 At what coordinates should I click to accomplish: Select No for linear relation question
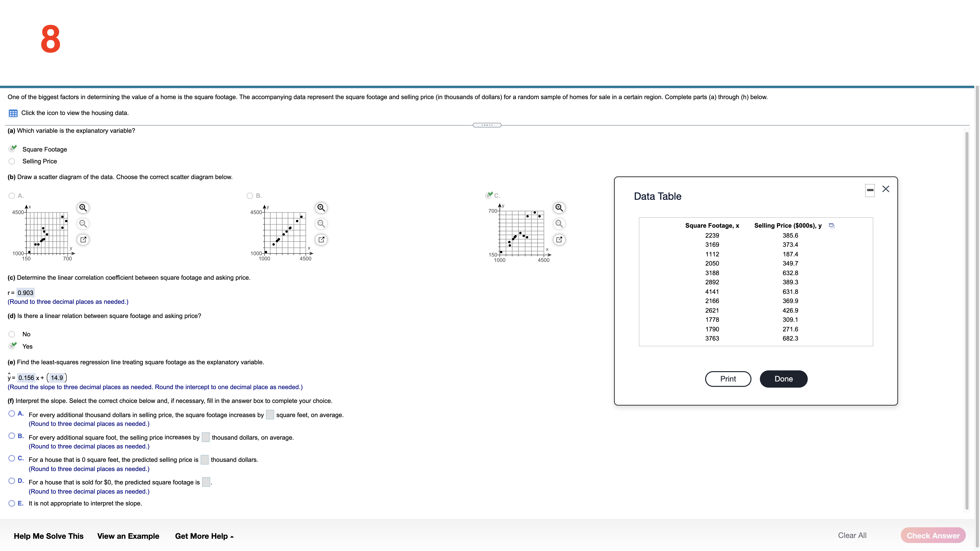(12, 334)
